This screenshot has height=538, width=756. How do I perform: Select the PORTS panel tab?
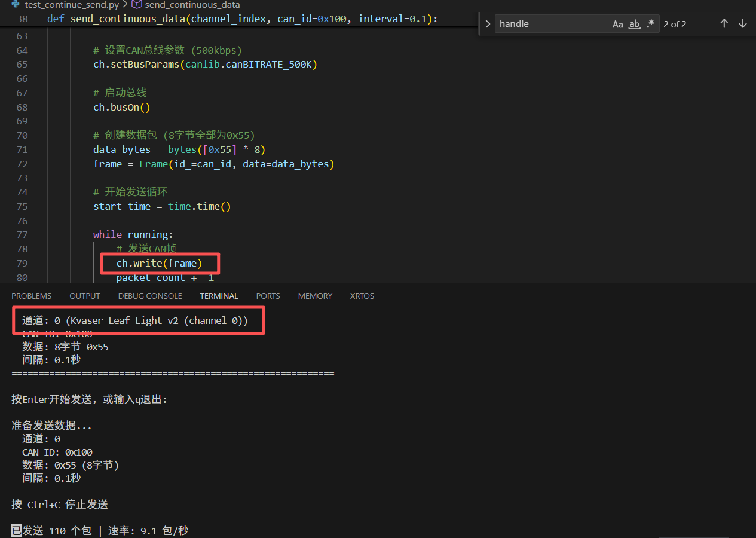(x=268, y=296)
